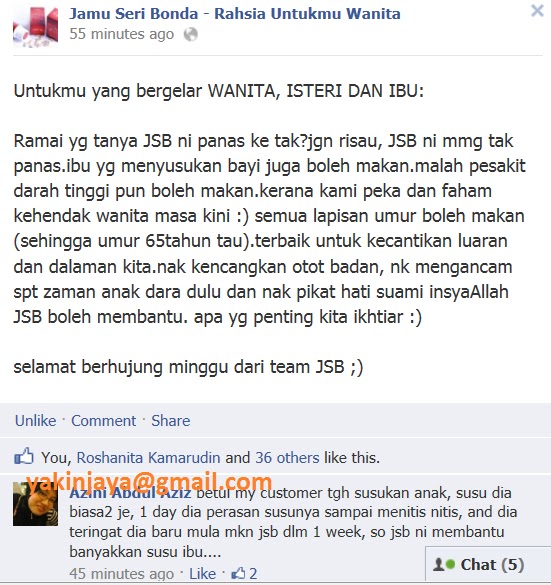The width and height of the screenshot is (551, 585).
Task: Unlike this post
Action: coord(35,420)
